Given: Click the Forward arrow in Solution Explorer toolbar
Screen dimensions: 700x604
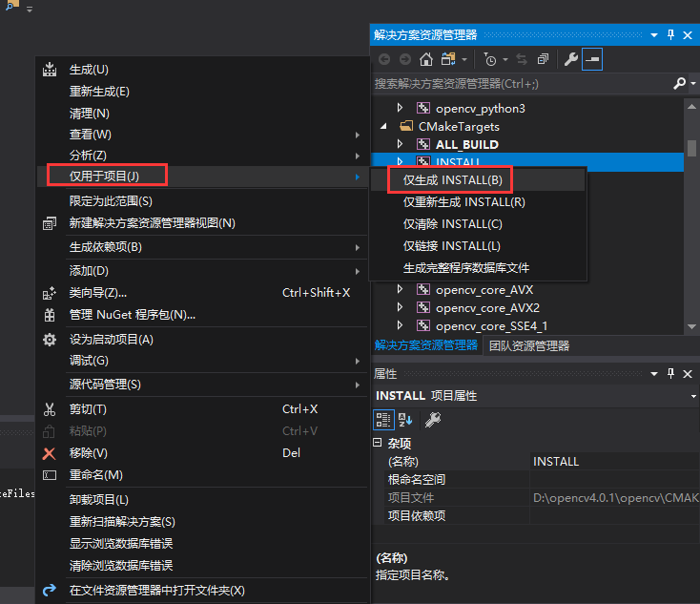Looking at the screenshot, I should tap(405, 59).
